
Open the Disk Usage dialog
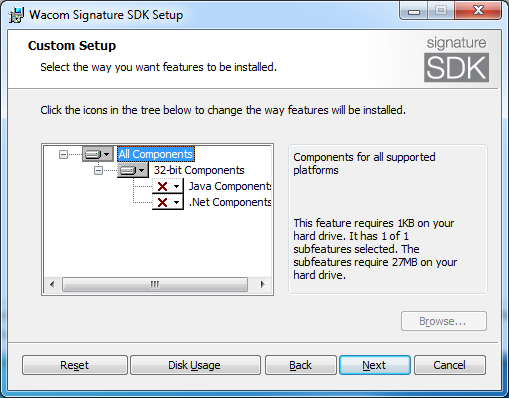(195, 365)
